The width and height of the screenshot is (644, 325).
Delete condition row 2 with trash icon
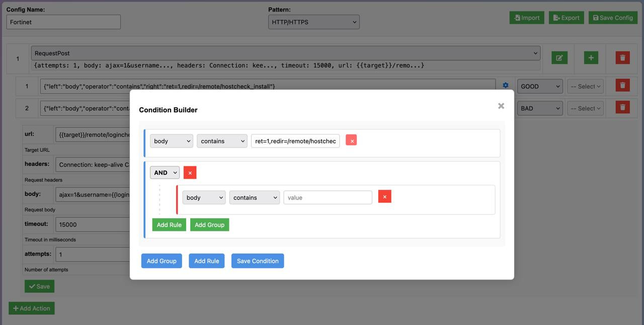pyautogui.click(x=622, y=107)
